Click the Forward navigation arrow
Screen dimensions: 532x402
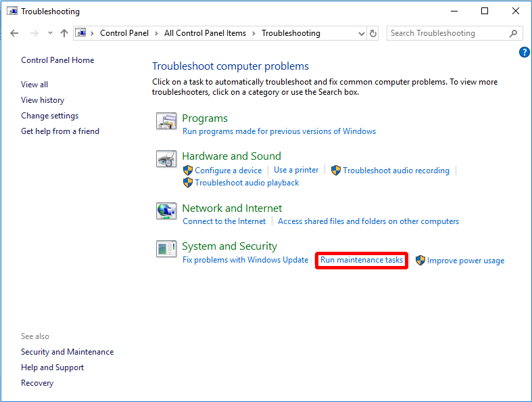(34, 33)
